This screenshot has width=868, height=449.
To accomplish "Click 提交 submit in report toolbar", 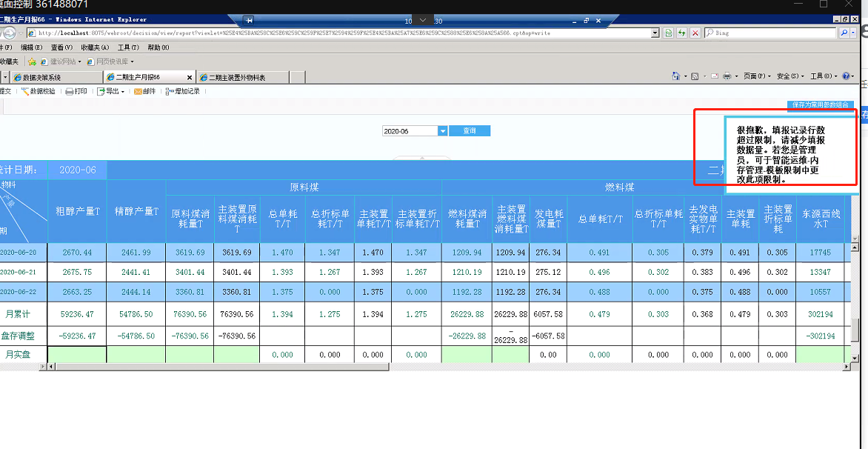I will (x=5, y=91).
